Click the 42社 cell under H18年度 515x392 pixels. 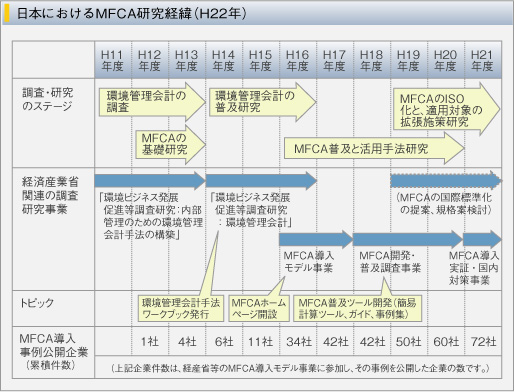[372, 341]
